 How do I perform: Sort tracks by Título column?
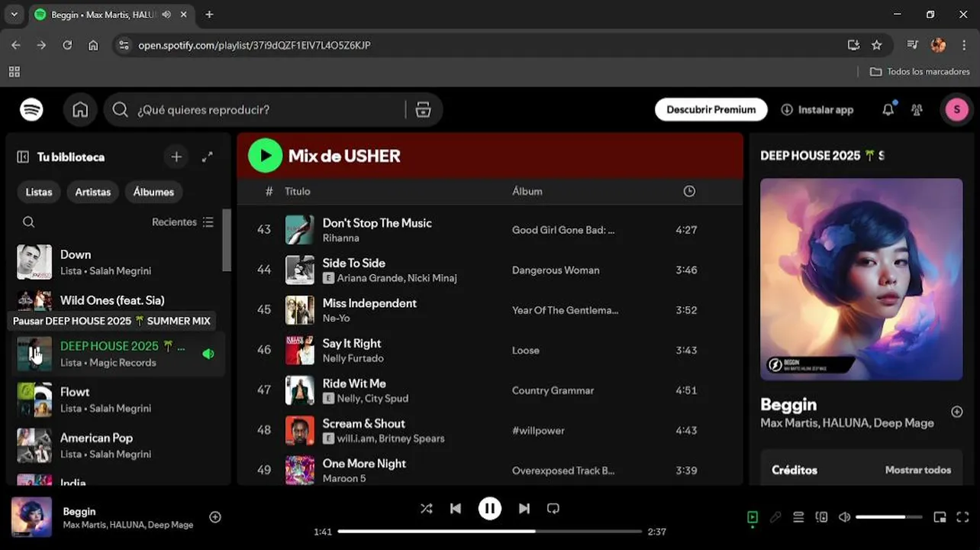(297, 192)
